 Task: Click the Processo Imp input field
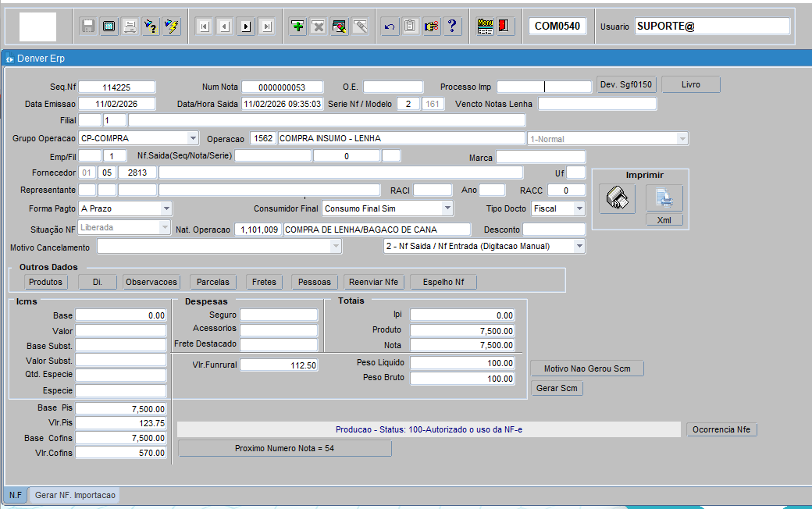(x=544, y=87)
